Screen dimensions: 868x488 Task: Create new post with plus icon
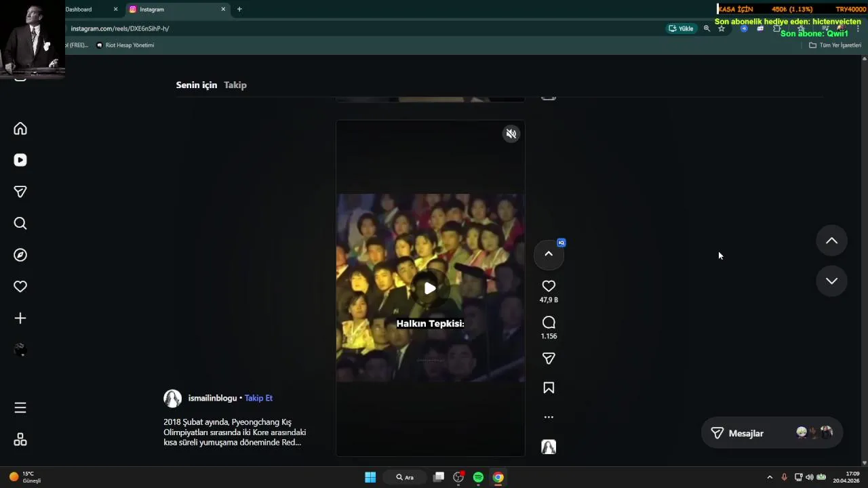(20, 319)
